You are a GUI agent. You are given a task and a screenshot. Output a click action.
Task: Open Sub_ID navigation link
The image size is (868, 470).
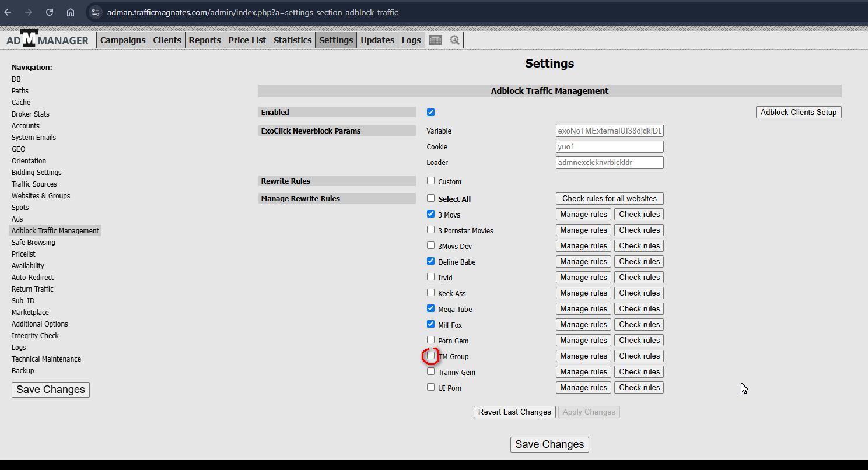click(23, 300)
